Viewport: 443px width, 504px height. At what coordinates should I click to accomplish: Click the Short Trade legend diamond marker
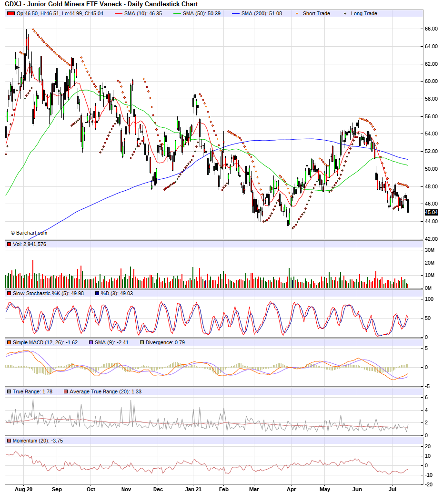tap(297, 13)
